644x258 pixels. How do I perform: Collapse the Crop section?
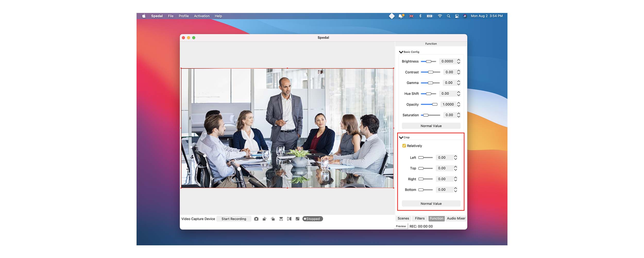[401, 138]
